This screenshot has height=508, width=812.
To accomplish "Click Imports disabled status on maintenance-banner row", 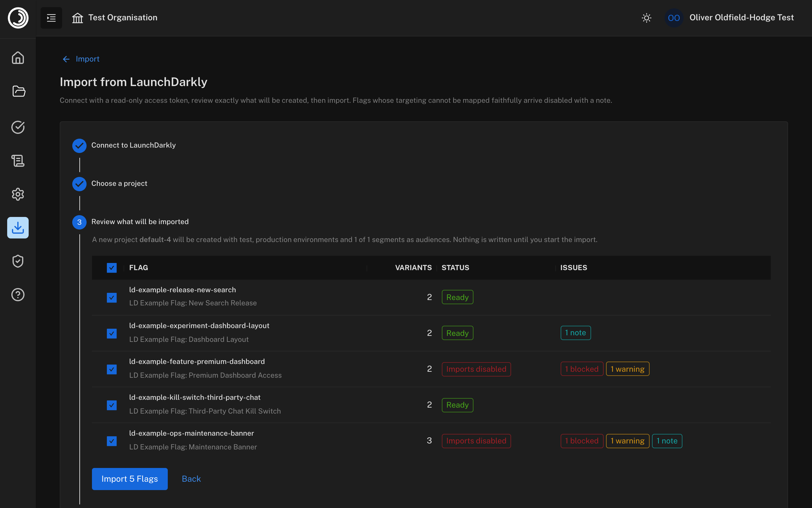I will tap(476, 441).
